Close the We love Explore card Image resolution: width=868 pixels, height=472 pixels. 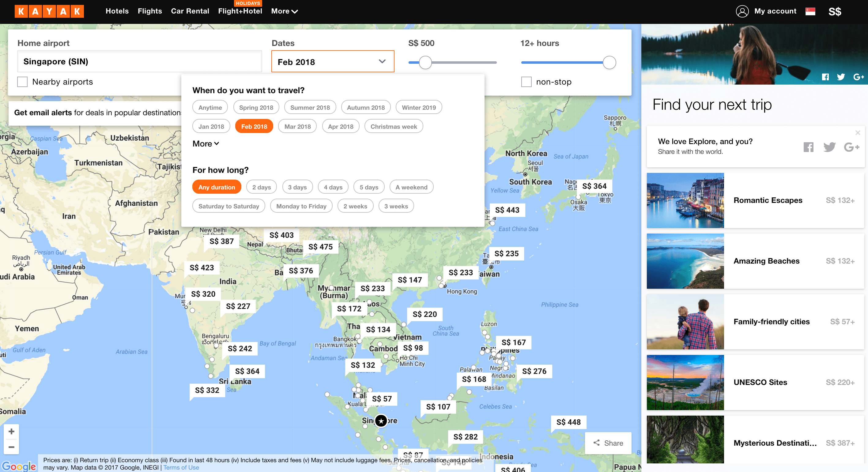[858, 132]
